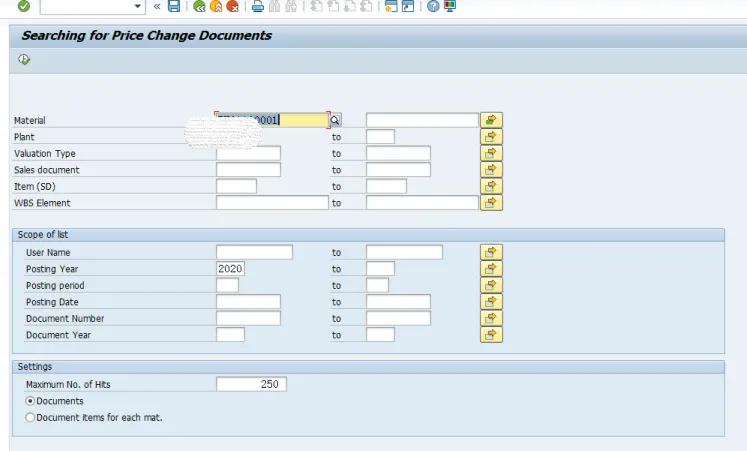The width and height of the screenshot is (747, 451).
Task: Select the Documents radio button
Action: pos(30,401)
